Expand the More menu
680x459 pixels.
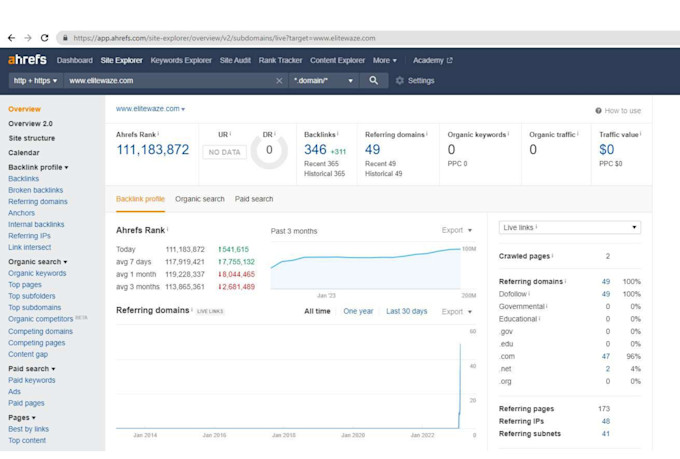coord(385,60)
